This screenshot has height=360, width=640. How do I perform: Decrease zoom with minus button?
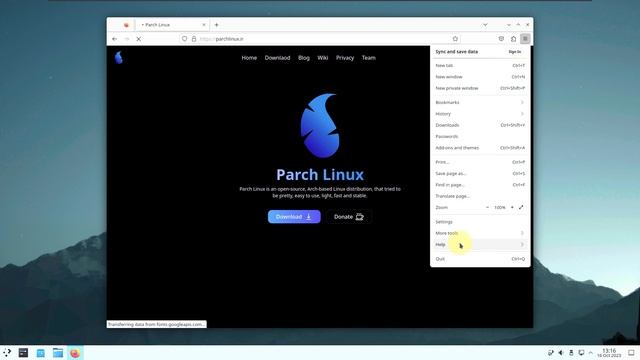(487, 207)
